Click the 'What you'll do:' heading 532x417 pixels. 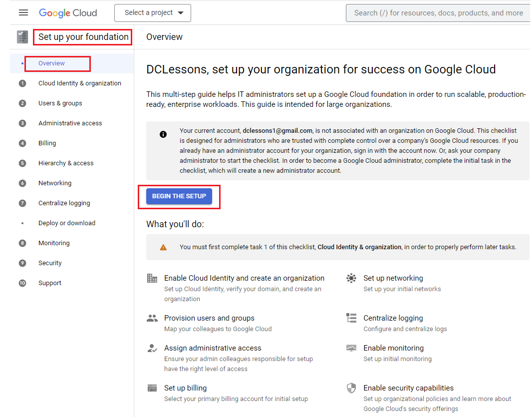click(175, 224)
